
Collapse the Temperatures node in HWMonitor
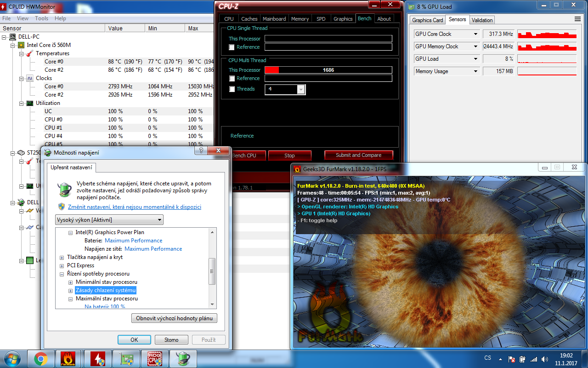click(x=21, y=53)
